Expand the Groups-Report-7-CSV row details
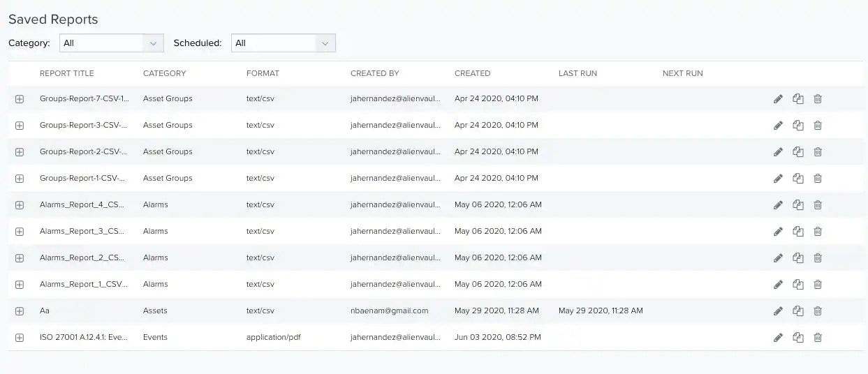Screen dimensions: 868x374 [20, 99]
